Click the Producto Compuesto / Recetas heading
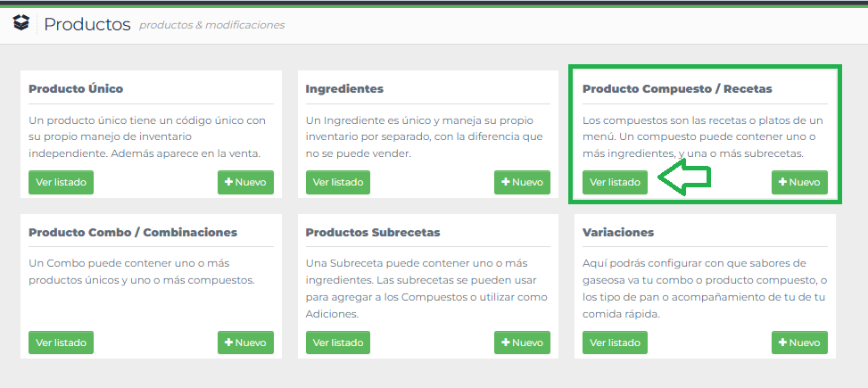The image size is (868, 388). (x=677, y=88)
